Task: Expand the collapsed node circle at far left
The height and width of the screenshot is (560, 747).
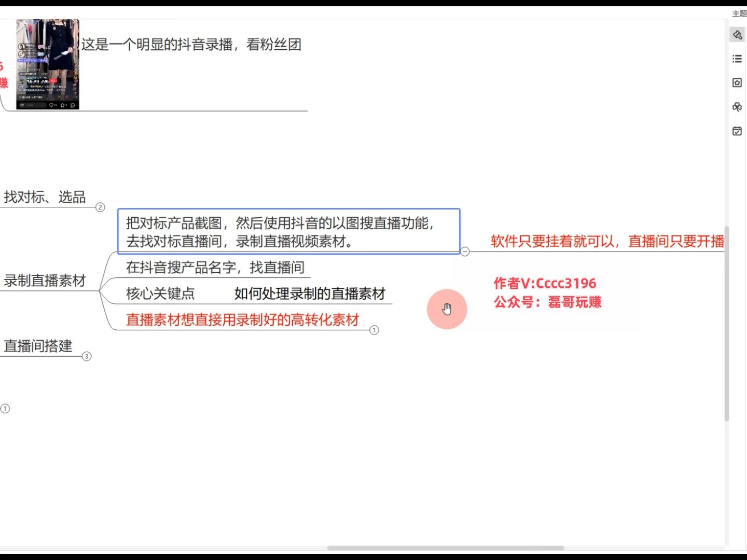Action: click(5, 409)
